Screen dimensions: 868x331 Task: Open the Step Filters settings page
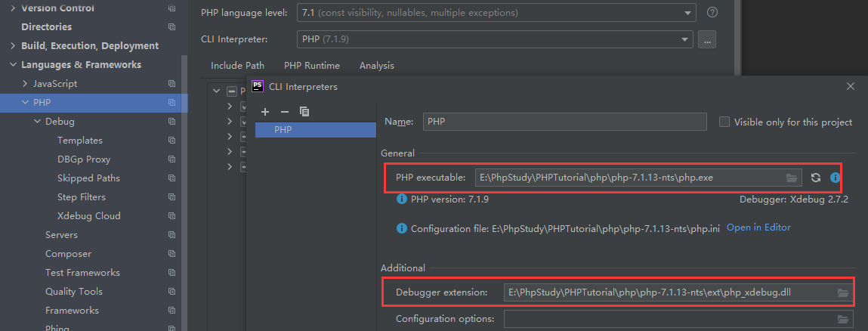[x=82, y=197]
